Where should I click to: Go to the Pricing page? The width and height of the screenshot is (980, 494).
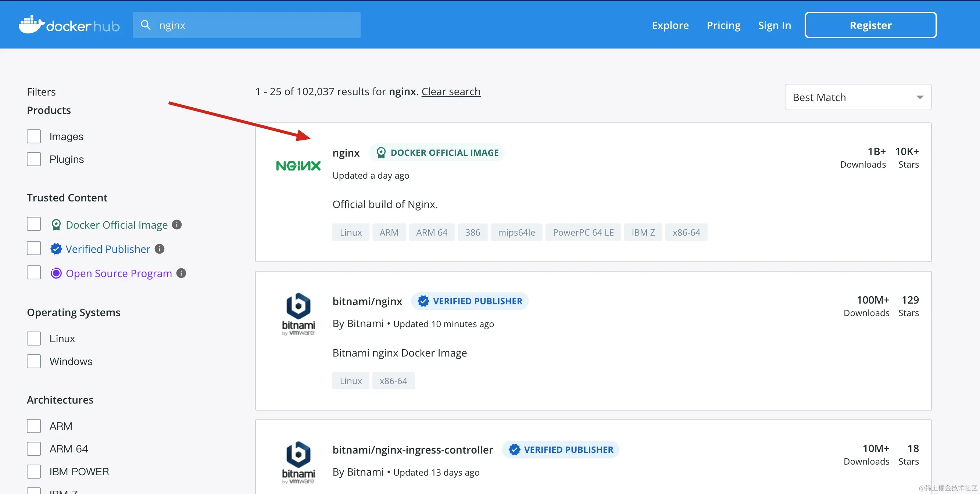click(x=723, y=25)
